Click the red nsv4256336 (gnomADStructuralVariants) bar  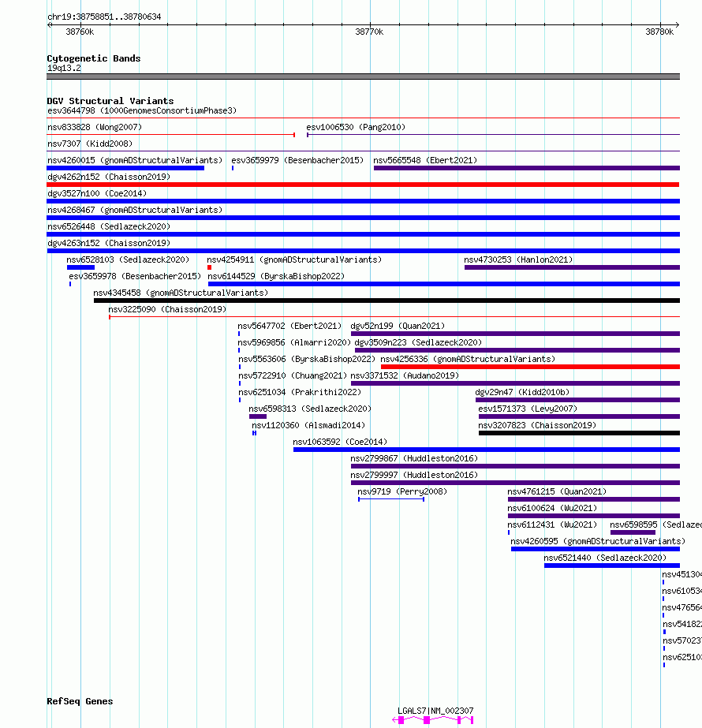coord(530,367)
